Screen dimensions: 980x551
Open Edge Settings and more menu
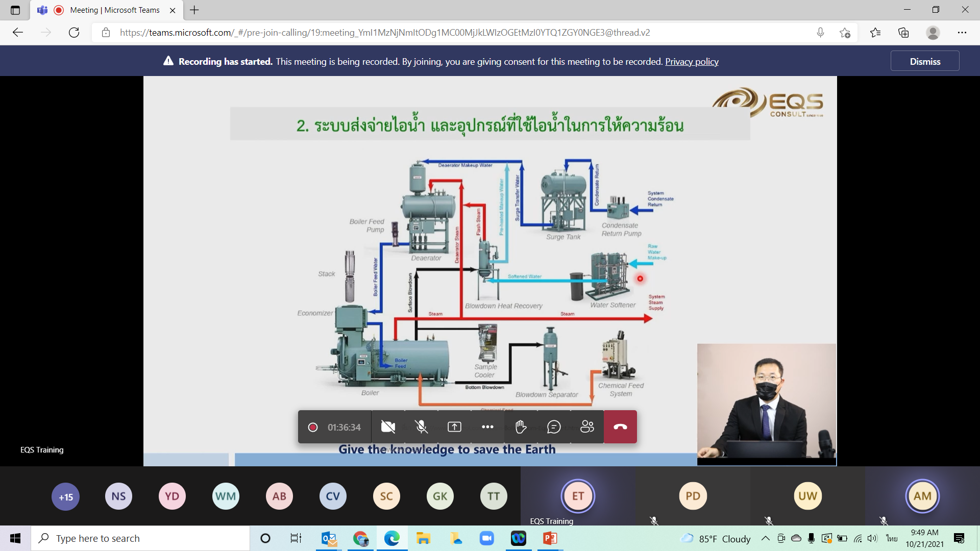click(962, 33)
